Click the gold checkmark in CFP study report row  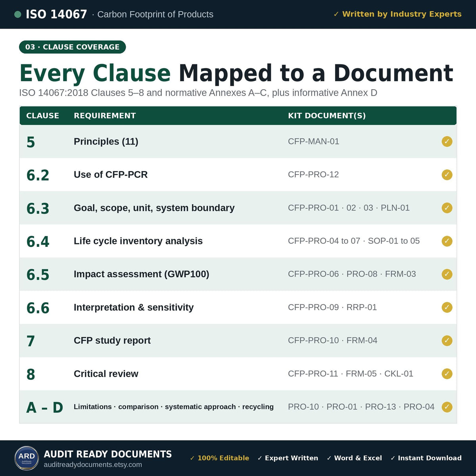pyautogui.click(x=447, y=340)
